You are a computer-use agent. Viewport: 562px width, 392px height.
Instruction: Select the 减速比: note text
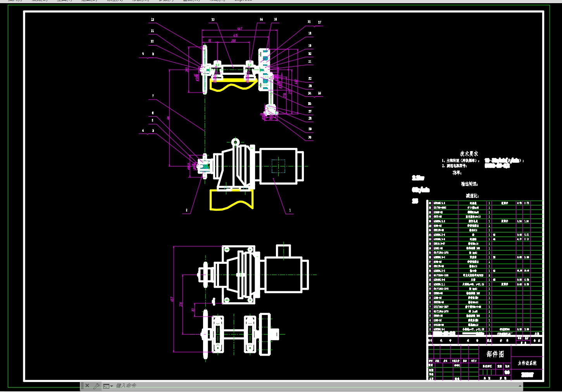472,196
